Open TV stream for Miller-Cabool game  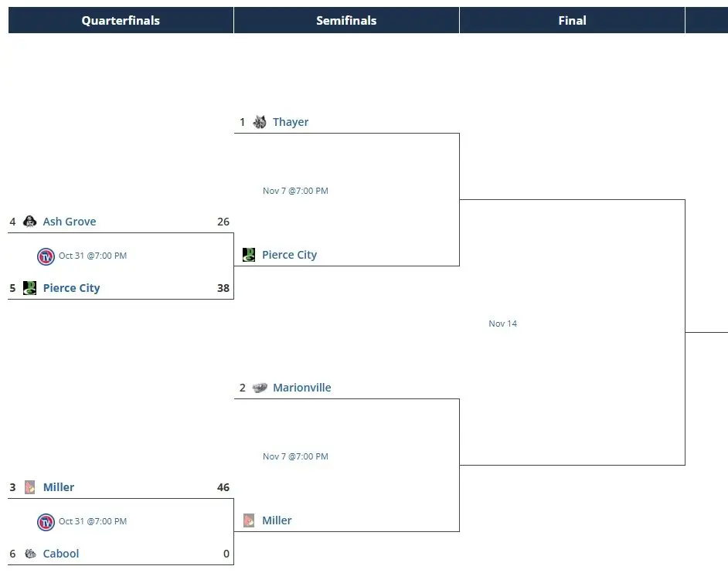coord(46,521)
